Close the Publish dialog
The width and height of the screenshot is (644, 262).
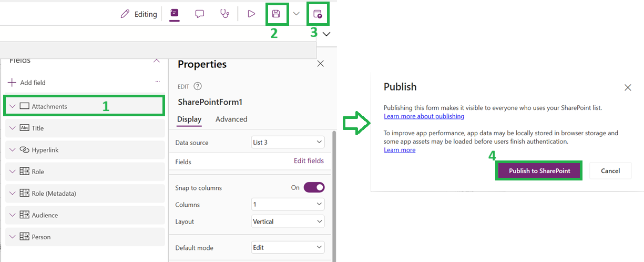(628, 88)
